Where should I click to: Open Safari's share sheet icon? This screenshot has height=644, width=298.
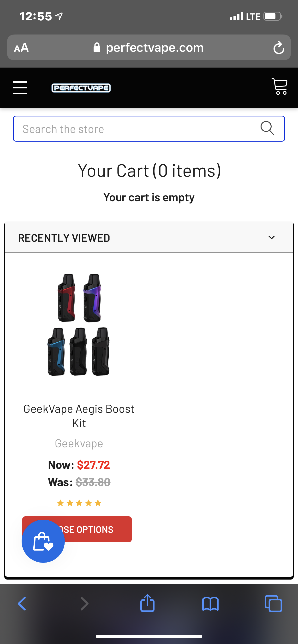[147, 603]
